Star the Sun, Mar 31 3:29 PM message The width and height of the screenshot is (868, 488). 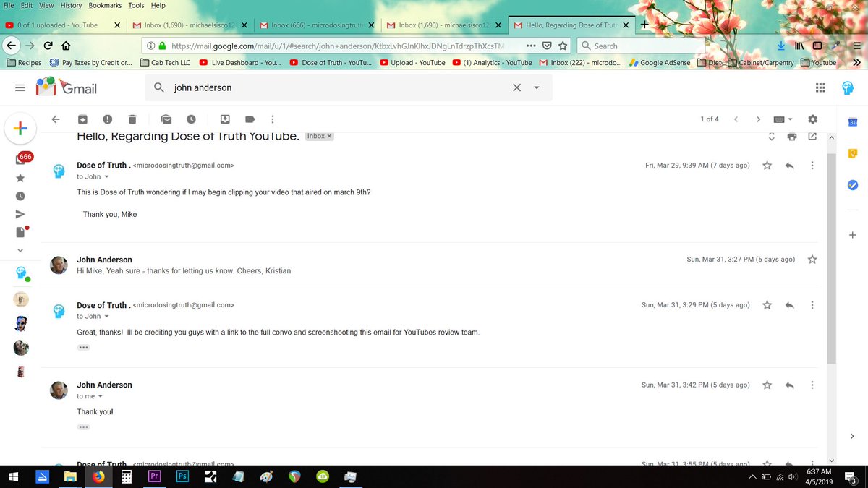tap(767, 305)
